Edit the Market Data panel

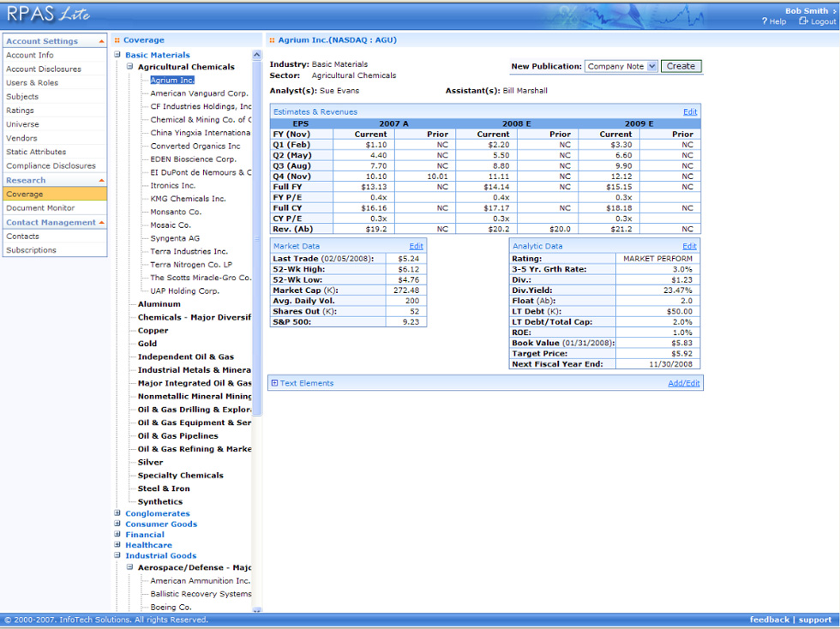pyautogui.click(x=417, y=247)
